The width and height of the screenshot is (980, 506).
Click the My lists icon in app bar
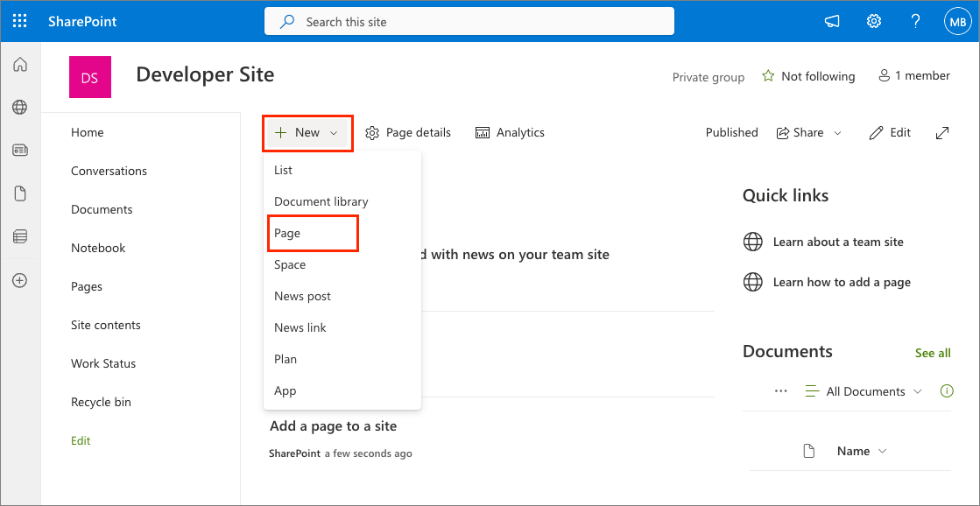tap(20, 236)
